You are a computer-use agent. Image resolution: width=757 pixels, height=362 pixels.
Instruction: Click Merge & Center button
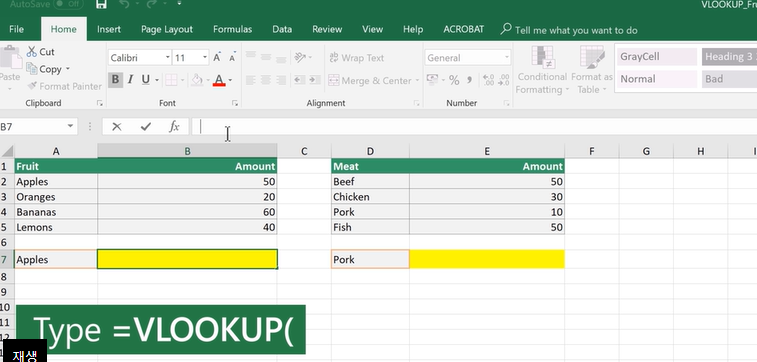tap(370, 81)
